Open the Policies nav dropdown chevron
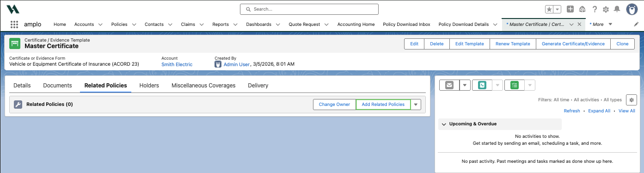Viewport: 644px width, 173px height. 135,24
